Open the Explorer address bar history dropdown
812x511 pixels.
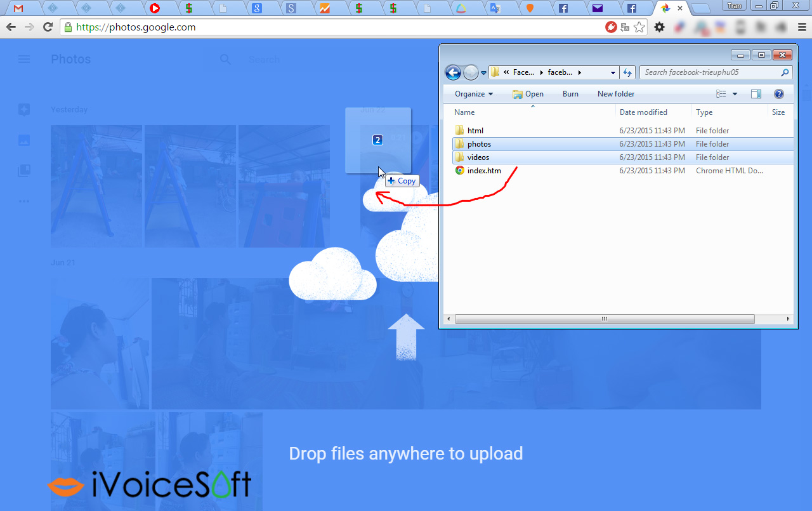(613, 72)
